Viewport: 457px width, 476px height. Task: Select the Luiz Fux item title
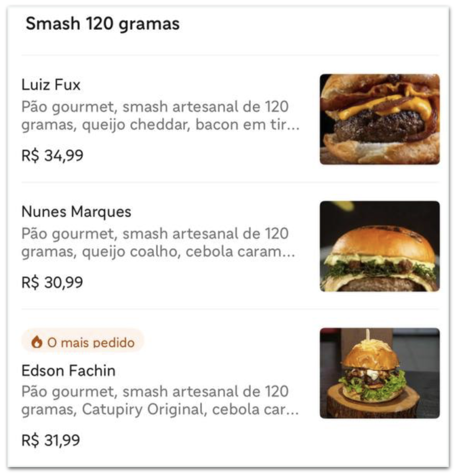pos(51,85)
